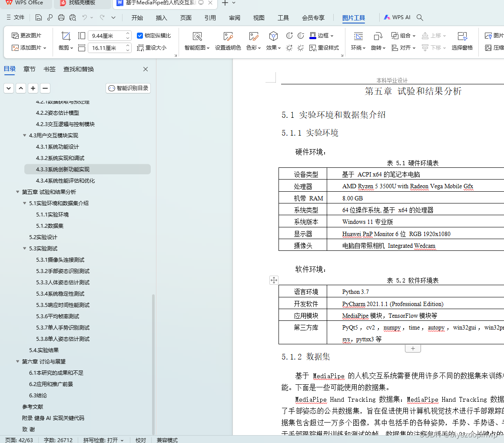Collapse the 第五章 试验和结果分析 outline node
Viewport: 504px width, 443px height.
(x=18, y=192)
